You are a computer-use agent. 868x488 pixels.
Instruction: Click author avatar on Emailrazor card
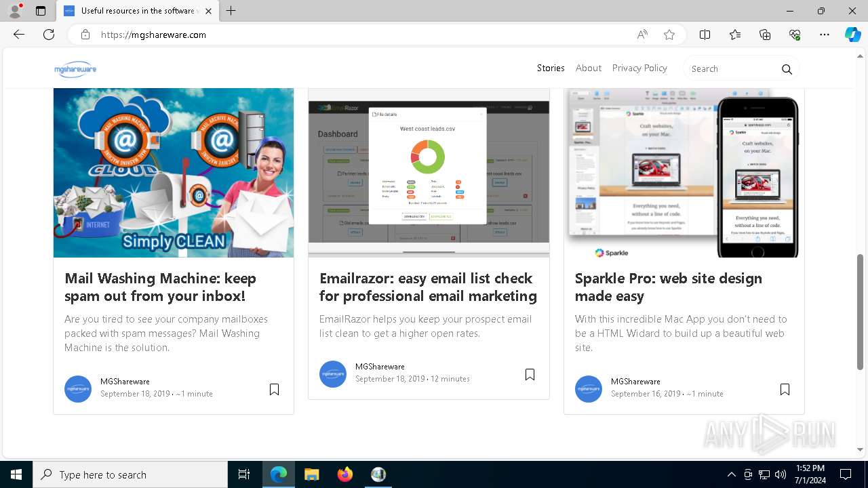333,374
